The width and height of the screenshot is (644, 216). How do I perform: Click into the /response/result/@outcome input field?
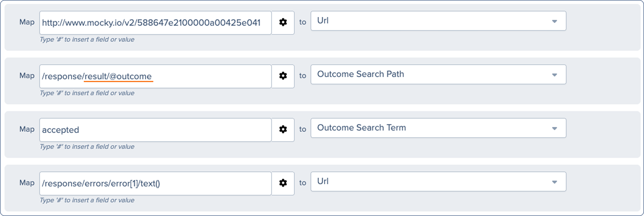(155, 76)
